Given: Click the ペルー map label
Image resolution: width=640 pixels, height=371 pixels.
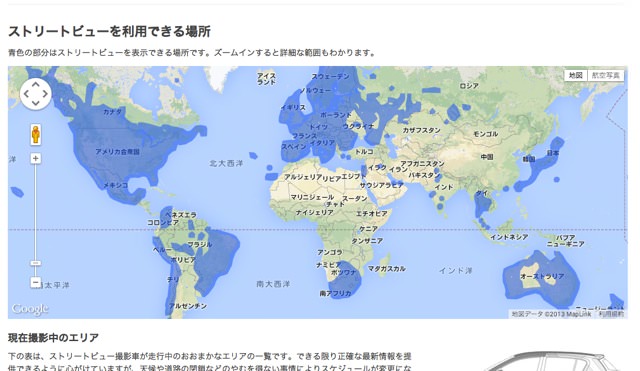Looking at the screenshot, I should click(x=162, y=249).
